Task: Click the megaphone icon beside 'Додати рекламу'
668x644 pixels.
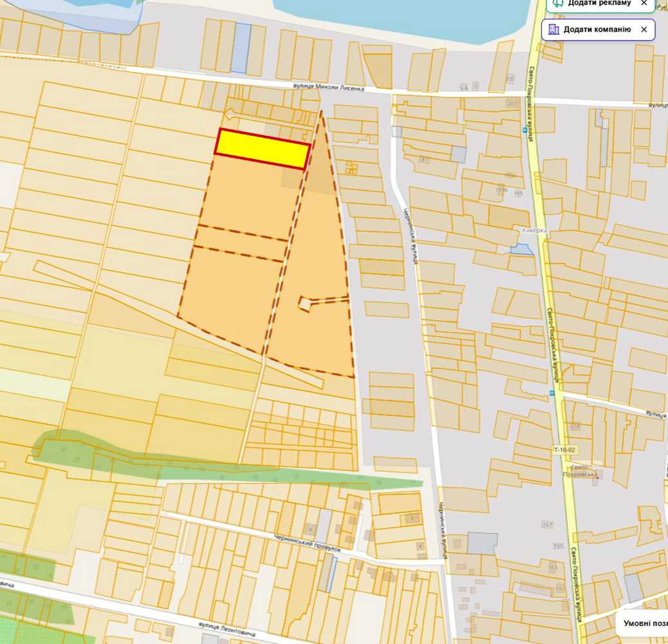Action: [x=558, y=3]
